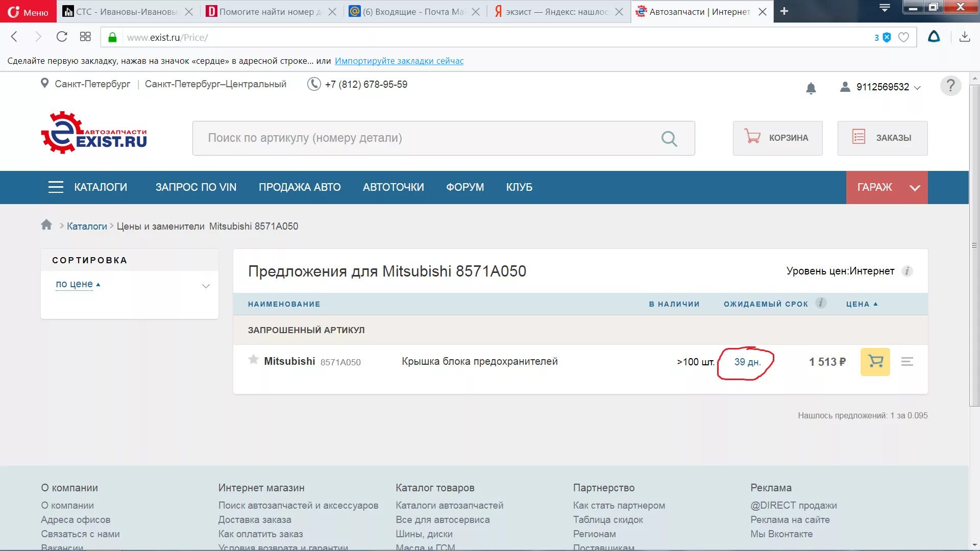
Task: Open the help question mark
Action: tap(950, 86)
